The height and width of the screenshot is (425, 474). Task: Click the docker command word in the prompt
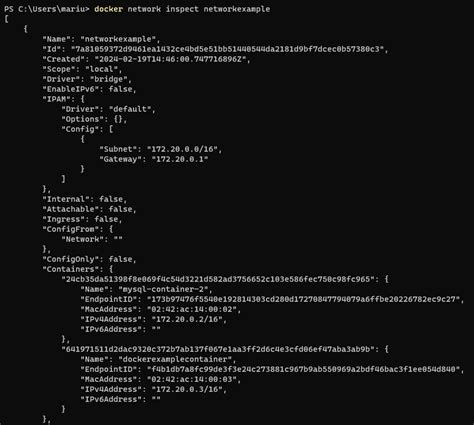pos(109,9)
